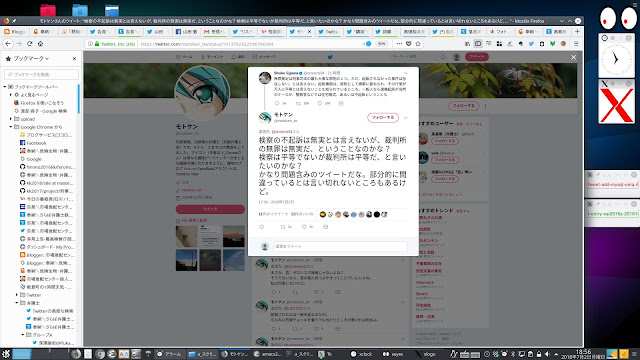
Task: Click the Twitter bird toolbar extension icon
Action: click(x=531, y=44)
